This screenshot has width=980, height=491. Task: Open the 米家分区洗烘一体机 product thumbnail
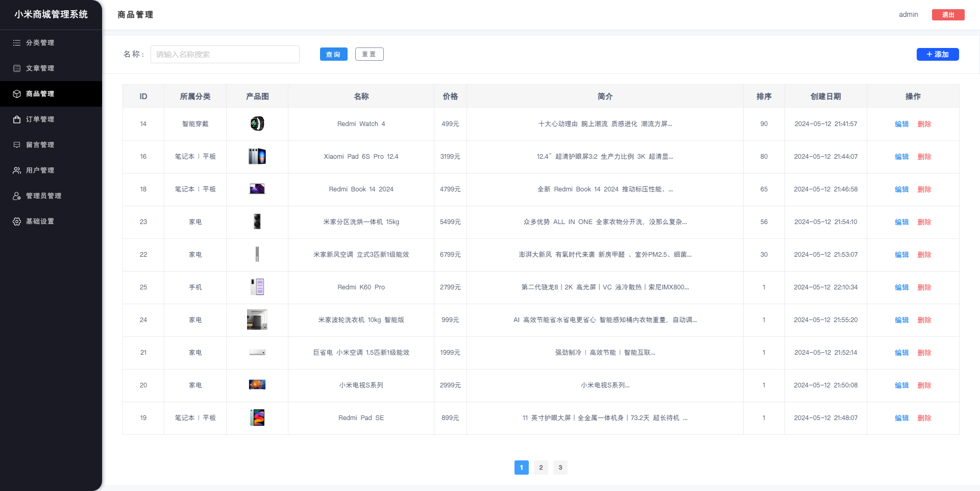(257, 222)
